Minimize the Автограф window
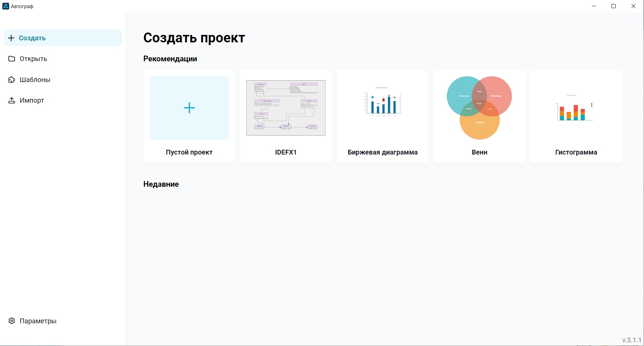Viewport: 644px width, 346px height. pos(594,6)
